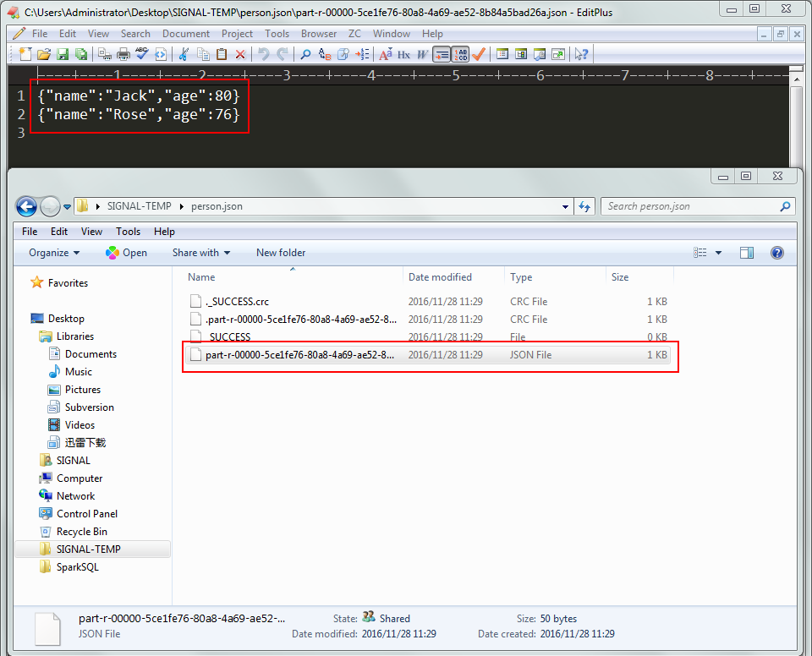Open Explorer help via question icon

[776, 253]
